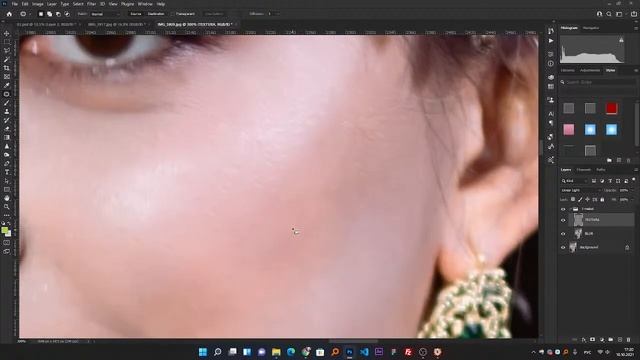Screen dimensions: 640x360
Task: Open the Patch mode Normal dropdown
Action: (x=105, y=14)
